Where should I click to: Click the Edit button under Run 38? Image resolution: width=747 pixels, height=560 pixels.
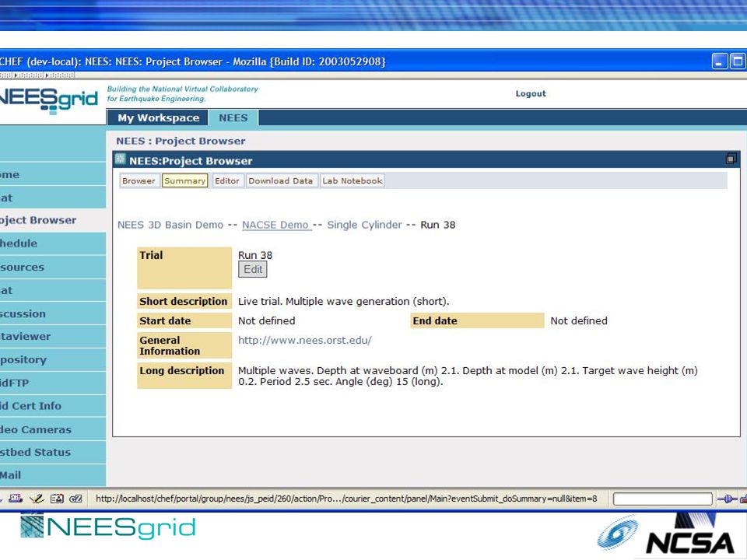[252, 270]
